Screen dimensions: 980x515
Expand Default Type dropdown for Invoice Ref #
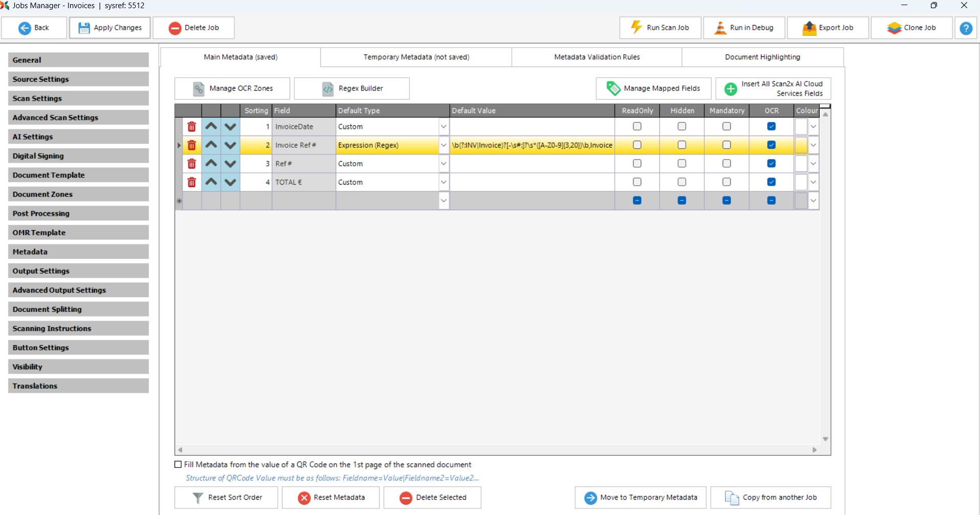tap(444, 145)
